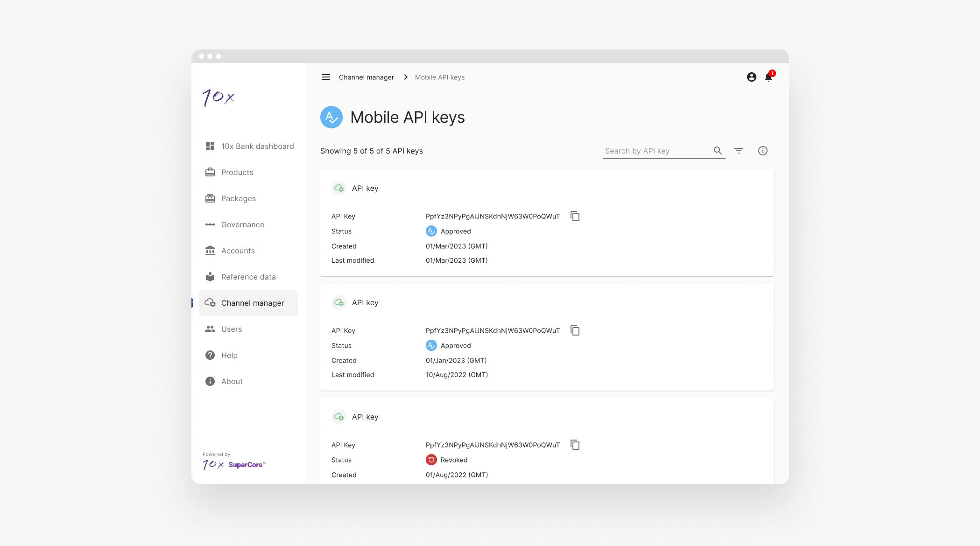Image resolution: width=980 pixels, height=546 pixels.
Task: Navigate to the Governance section
Action: [242, 224]
